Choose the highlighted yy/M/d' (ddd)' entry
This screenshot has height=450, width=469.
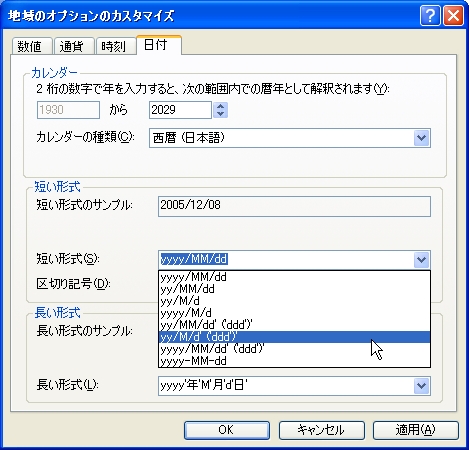pos(294,337)
